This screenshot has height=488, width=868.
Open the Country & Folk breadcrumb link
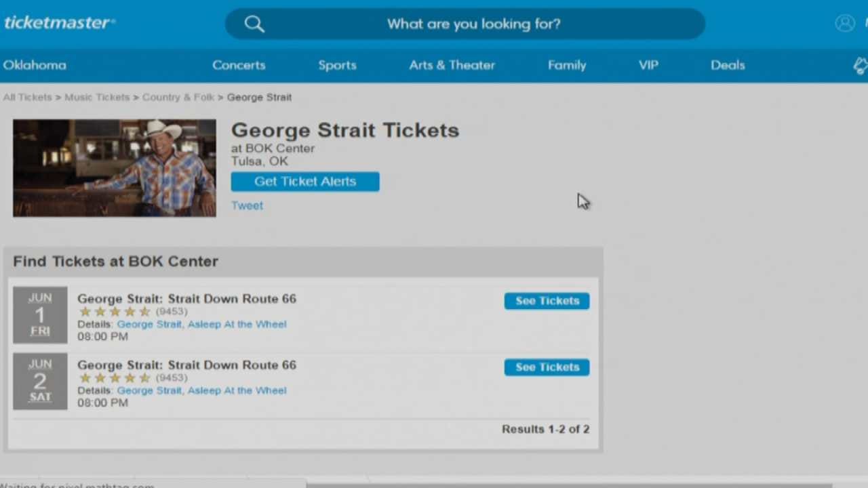[x=178, y=97]
